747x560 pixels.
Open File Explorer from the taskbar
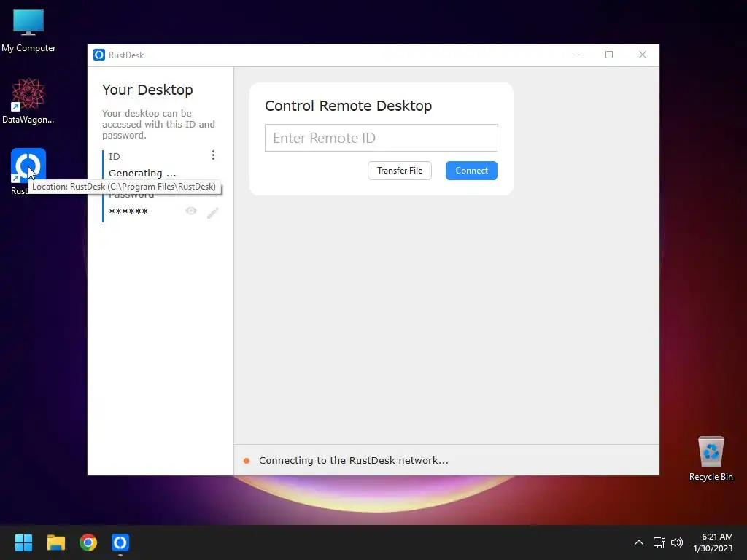coord(55,542)
